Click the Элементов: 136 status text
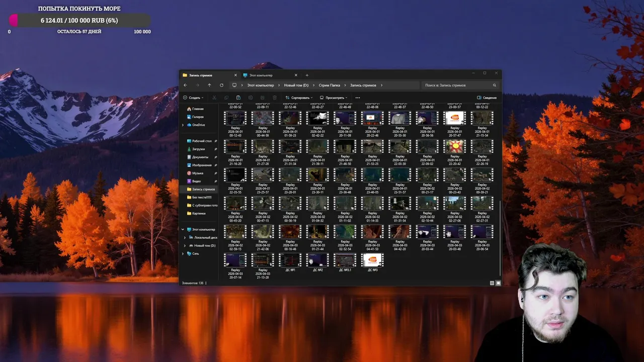The height and width of the screenshot is (362, 644). pos(193,283)
